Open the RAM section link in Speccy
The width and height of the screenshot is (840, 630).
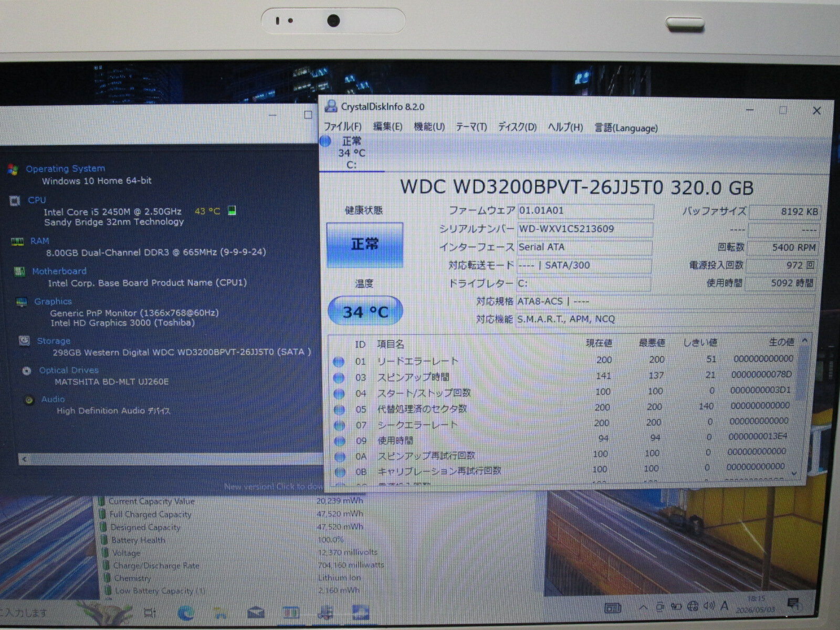(x=39, y=241)
